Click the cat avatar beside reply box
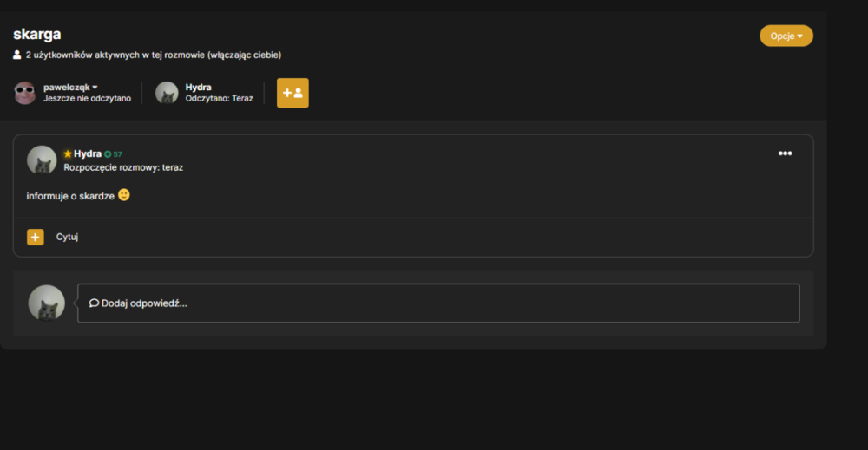868x450 pixels. coord(47,303)
